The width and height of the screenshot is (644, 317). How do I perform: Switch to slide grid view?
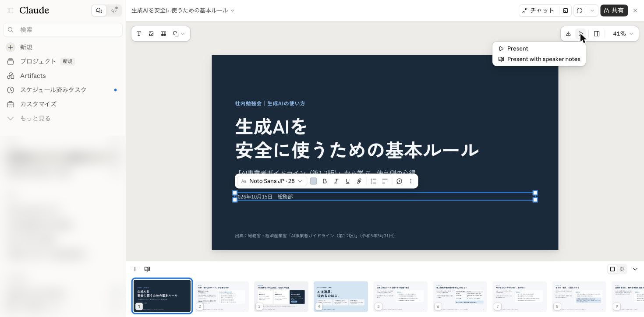tap(622, 269)
